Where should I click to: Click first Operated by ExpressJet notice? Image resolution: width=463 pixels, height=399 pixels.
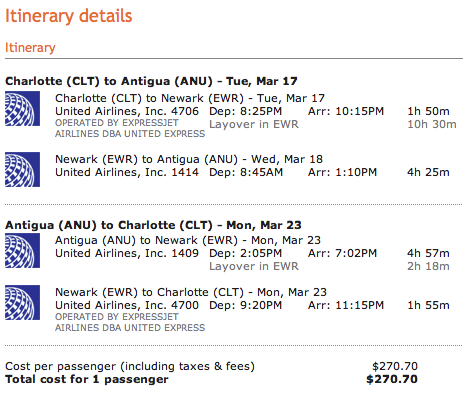point(130,128)
